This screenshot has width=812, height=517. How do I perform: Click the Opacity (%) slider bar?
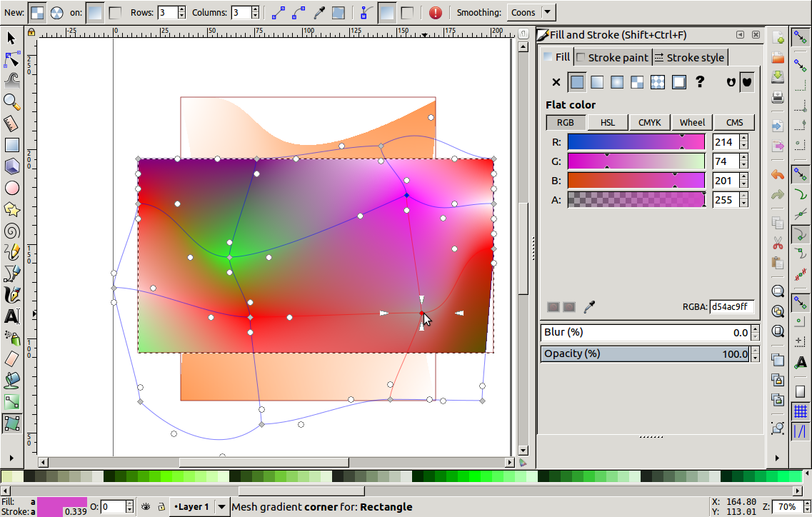click(x=645, y=354)
